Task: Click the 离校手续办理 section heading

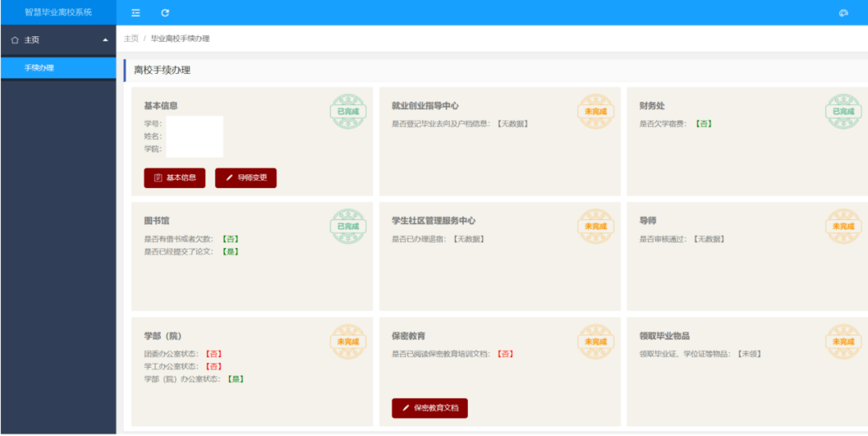Action: (x=162, y=71)
